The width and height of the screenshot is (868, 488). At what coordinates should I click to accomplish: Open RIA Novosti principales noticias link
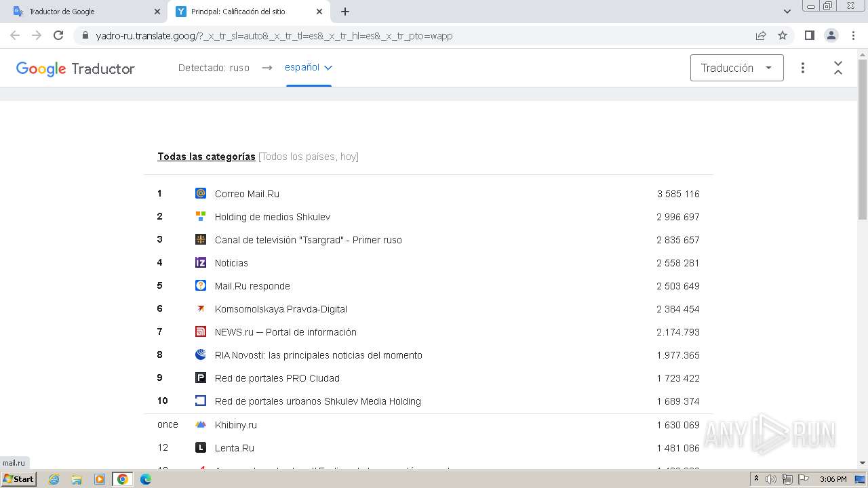click(319, 355)
